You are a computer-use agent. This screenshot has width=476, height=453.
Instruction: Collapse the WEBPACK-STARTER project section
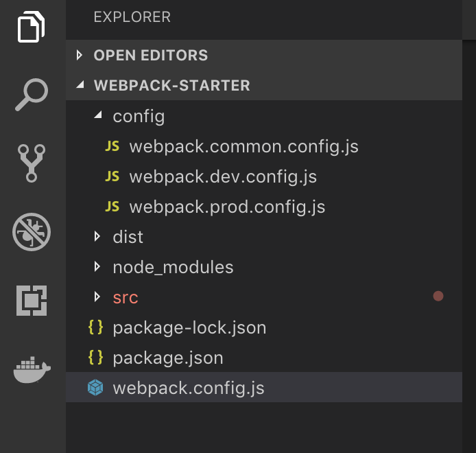pos(80,86)
